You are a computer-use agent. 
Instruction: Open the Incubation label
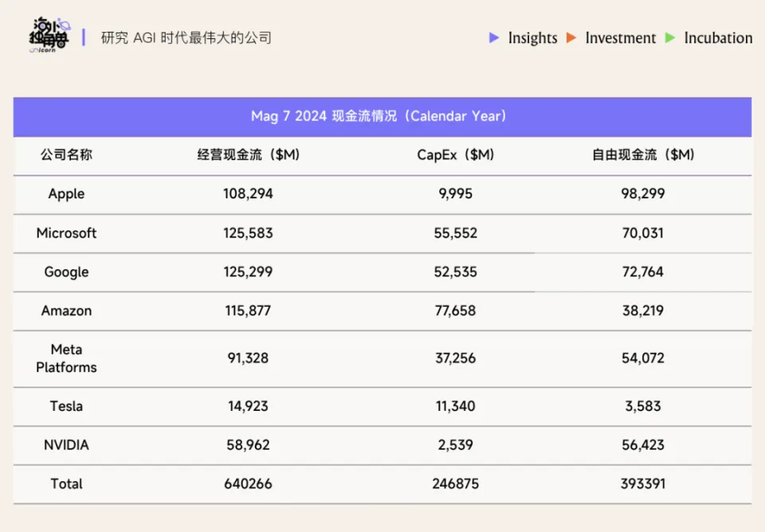(717, 37)
